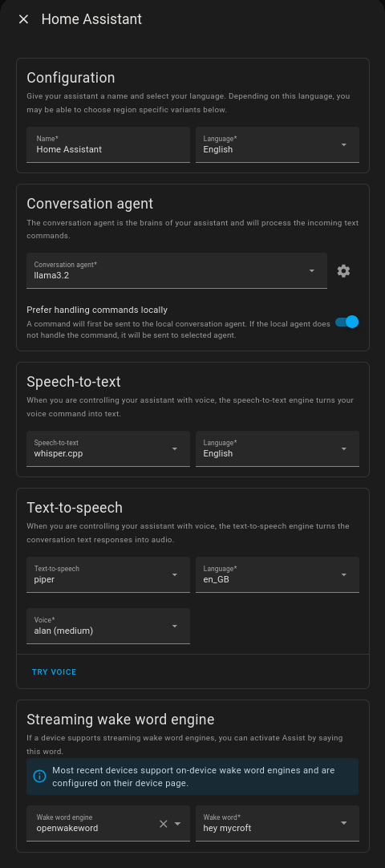Clear the wake word engine selection
The width and height of the screenshot is (385, 868).
click(163, 824)
